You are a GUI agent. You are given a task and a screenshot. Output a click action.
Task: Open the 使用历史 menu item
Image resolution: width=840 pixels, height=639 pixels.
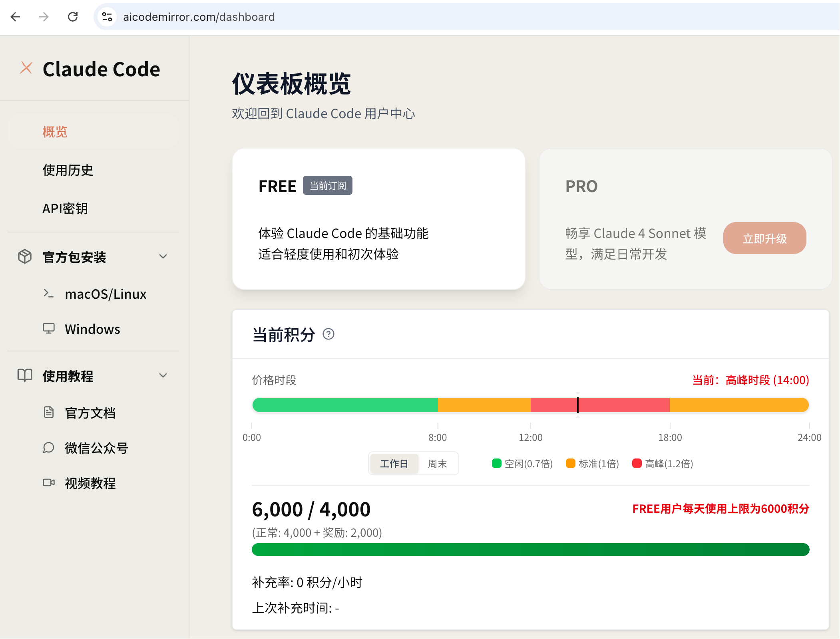tap(68, 170)
